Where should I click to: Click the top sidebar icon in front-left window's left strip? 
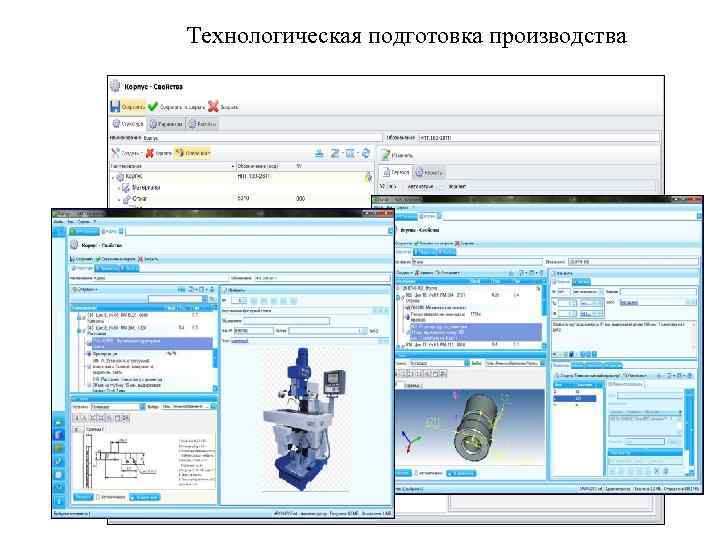click(58, 231)
